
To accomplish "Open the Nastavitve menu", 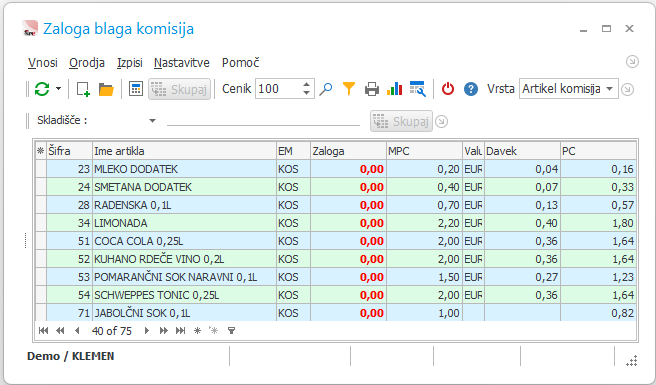I will pyautogui.click(x=182, y=63).
